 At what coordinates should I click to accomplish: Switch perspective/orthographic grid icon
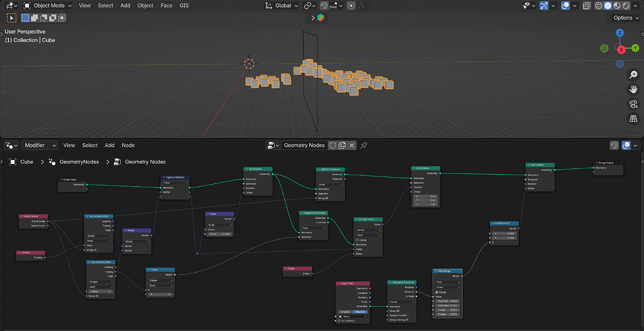(633, 119)
